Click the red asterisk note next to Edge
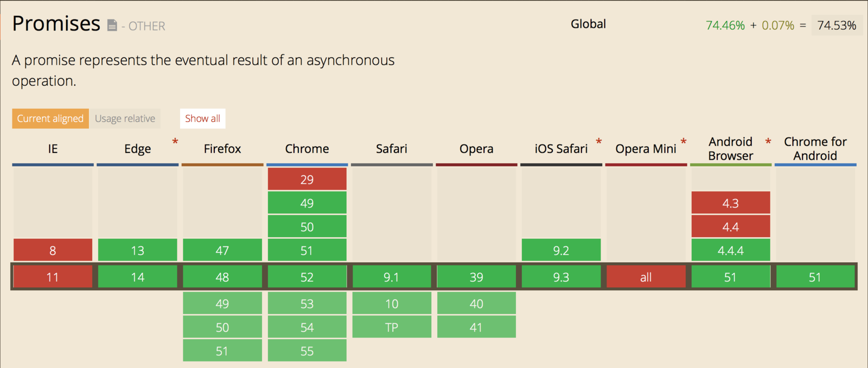This screenshot has width=868, height=368. pyautogui.click(x=175, y=142)
